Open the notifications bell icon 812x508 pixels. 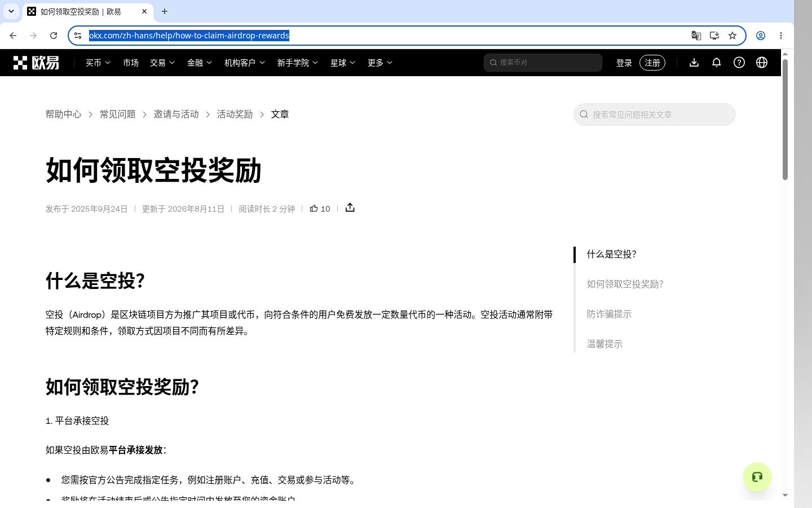[717, 63]
